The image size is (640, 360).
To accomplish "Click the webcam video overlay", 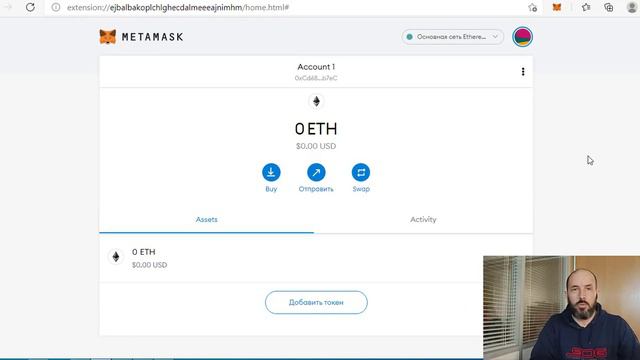I will (x=562, y=308).
